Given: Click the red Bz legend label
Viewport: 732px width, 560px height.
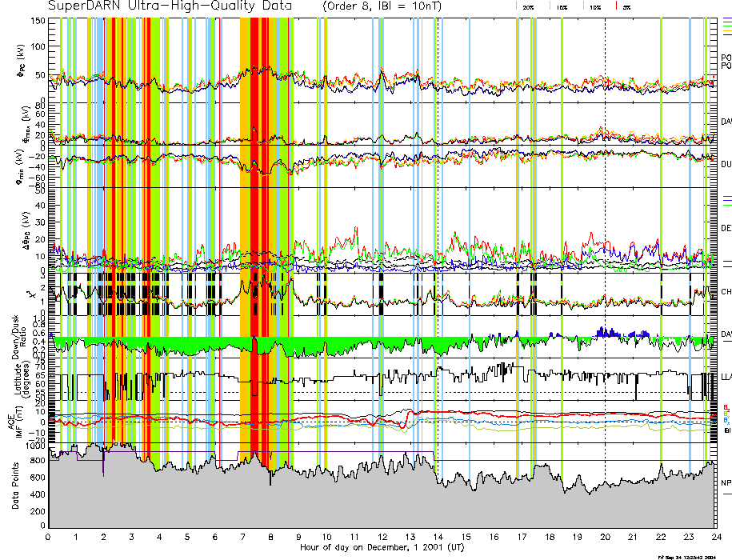Looking at the screenshot, I should tap(726, 406).
